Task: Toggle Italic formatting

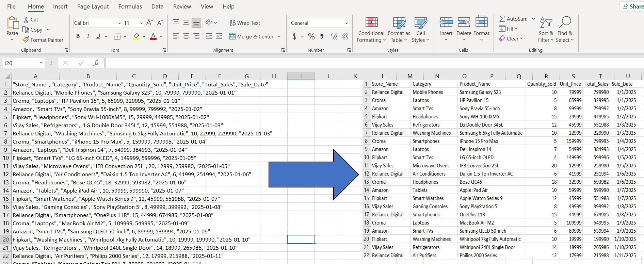Action: coord(88,36)
